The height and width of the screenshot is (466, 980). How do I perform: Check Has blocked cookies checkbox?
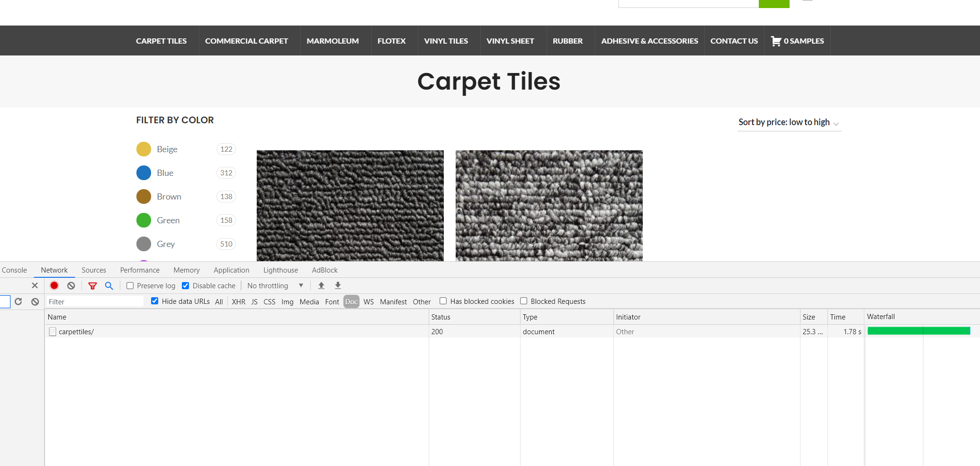(443, 301)
